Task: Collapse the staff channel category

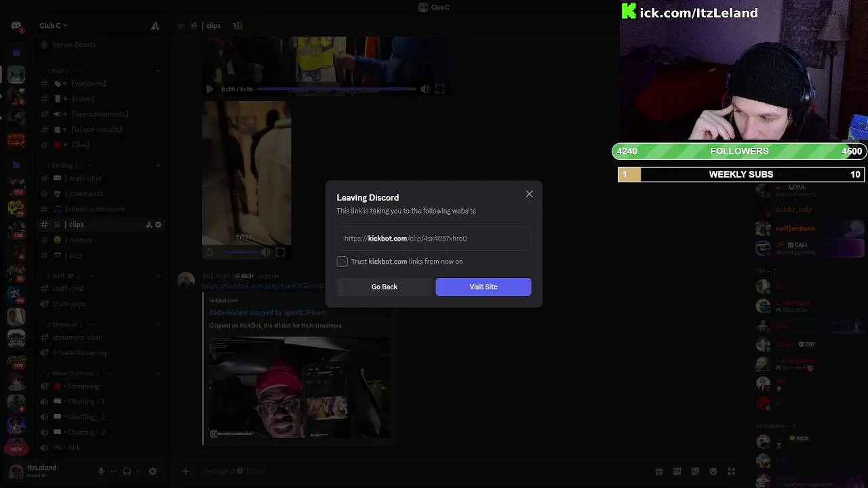Action: (x=66, y=276)
